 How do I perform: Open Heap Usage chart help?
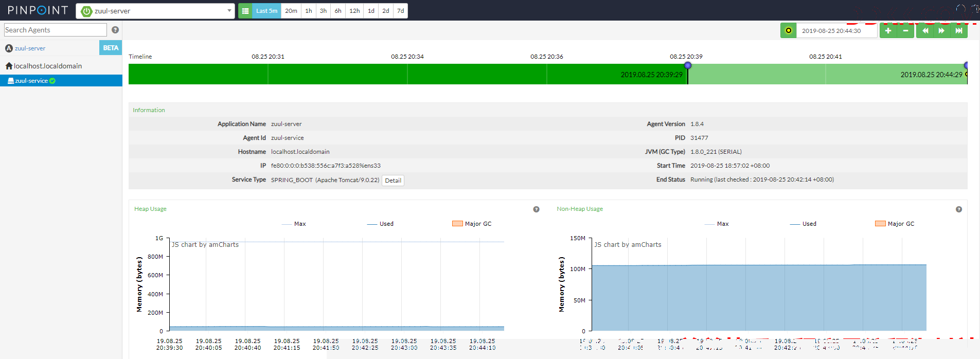pos(536,209)
